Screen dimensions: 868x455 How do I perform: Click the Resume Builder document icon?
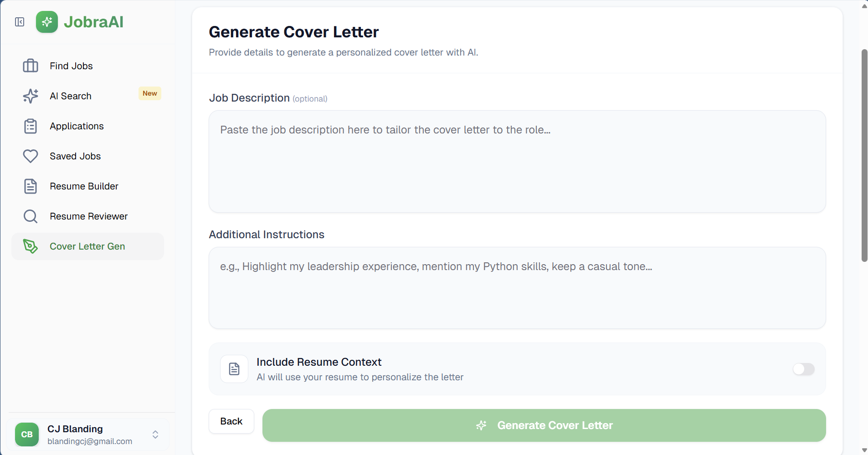click(x=31, y=186)
